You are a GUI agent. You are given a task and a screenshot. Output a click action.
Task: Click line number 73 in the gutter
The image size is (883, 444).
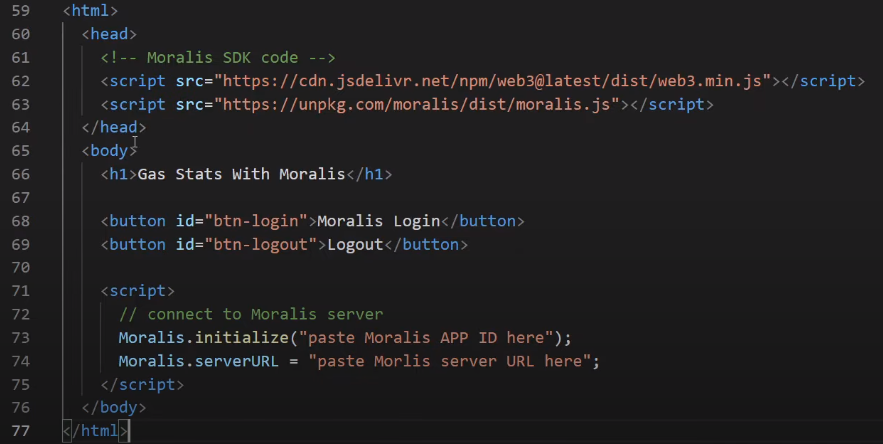(x=20, y=338)
